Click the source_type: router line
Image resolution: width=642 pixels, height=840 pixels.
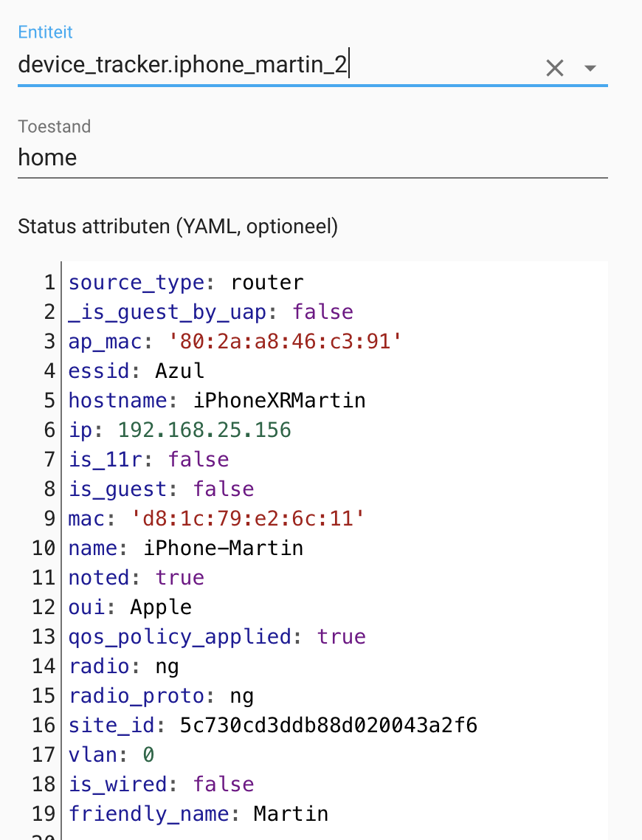(x=186, y=282)
